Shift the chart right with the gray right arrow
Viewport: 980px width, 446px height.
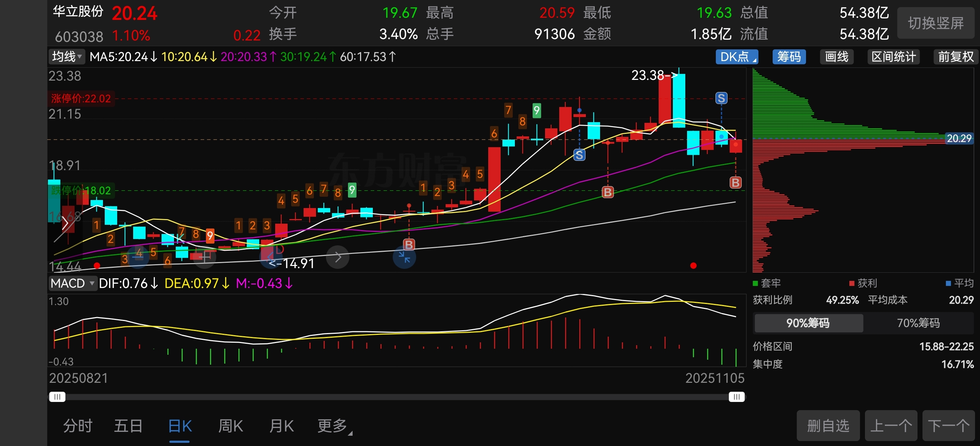[x=337, y=257]
